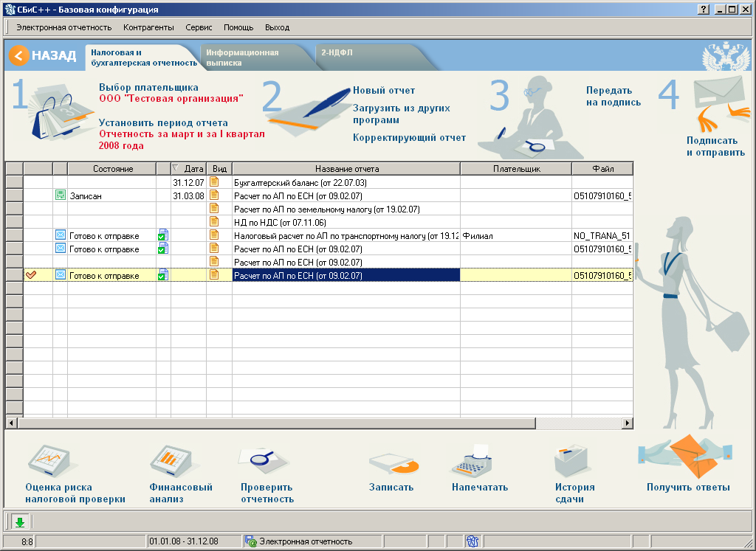Click green save icon in Записан row
The width and height of the screenshot is (756, 551).
pyautogui.click(x=61, y=195)
